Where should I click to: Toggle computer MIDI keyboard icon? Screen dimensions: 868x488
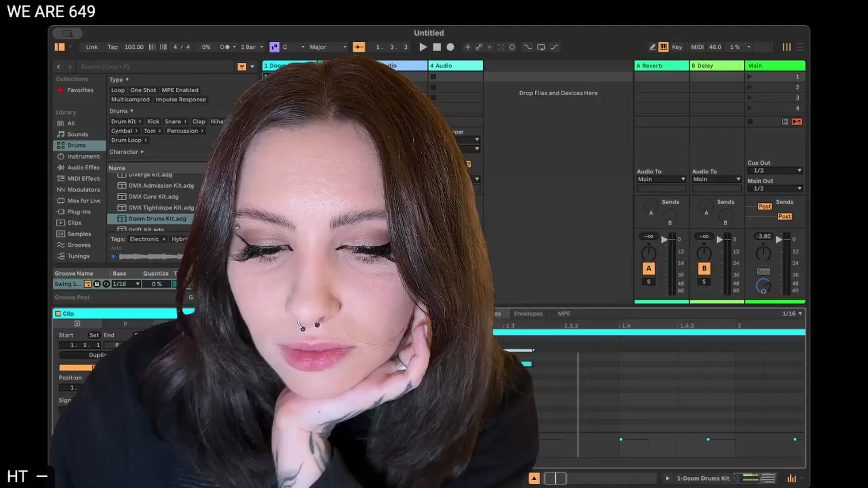click(663, 47)
